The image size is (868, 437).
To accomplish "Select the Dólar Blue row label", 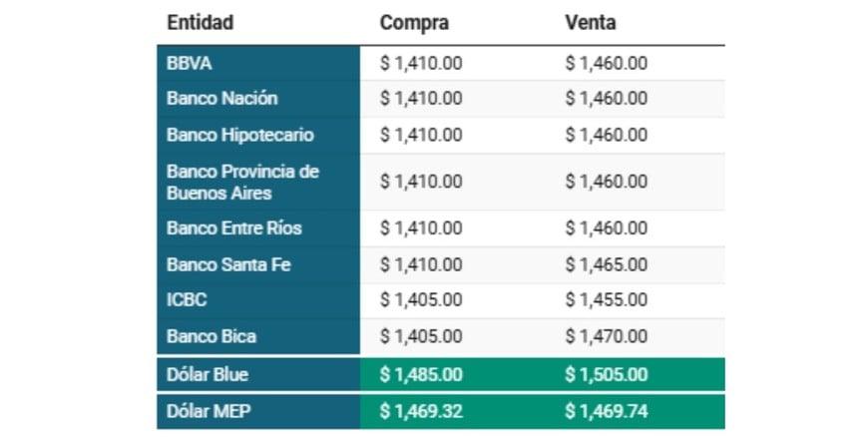I will click(208, 375).
